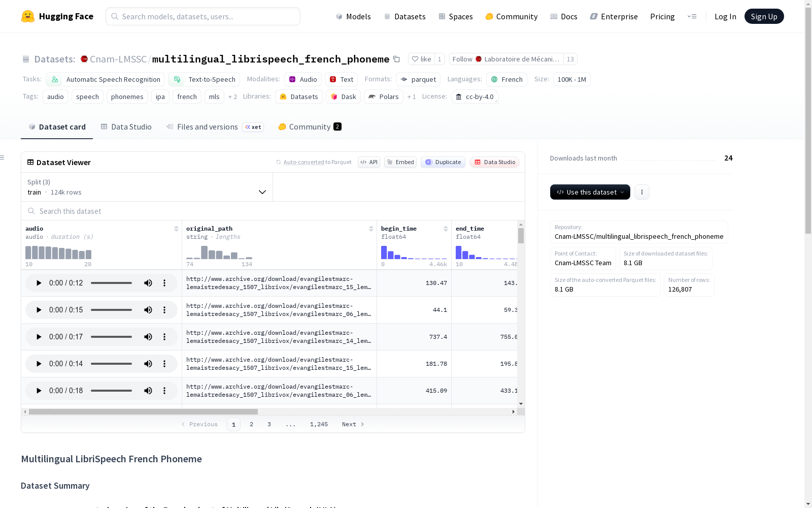The image size is (812, 508).
Task: Open Community in the top navigation
Action: pyautogui.click(x=512, y=16)
